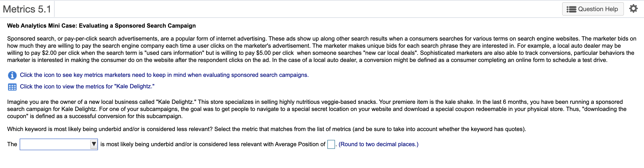This screenshot has height=168, width=644.
Task: Click the link to view Kale Delightz metrics
Action: pyautogui.click(x=87, y=86)
